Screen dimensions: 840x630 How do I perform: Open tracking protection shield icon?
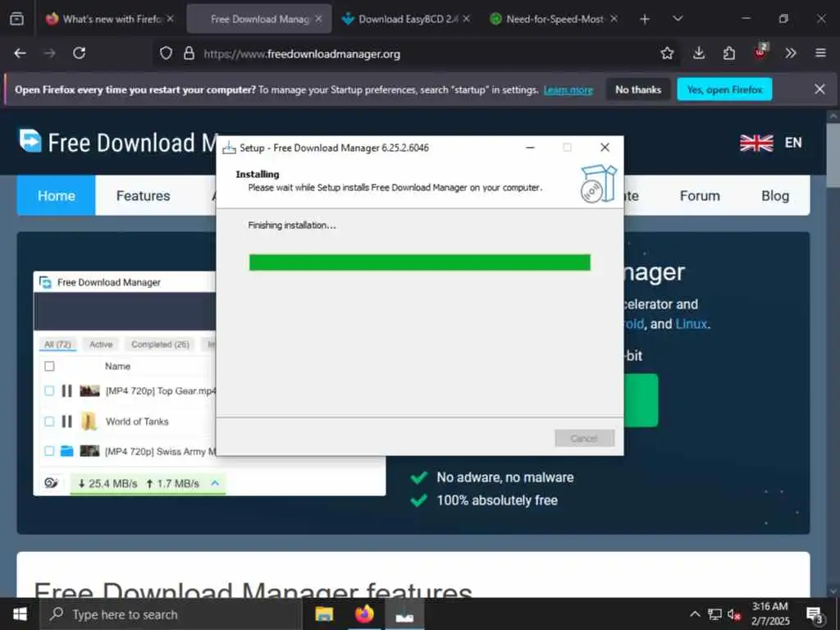166,53
